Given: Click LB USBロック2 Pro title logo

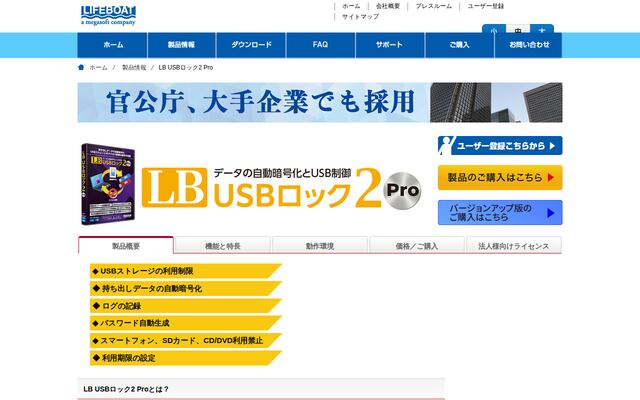Looking at the screenshot, I should pos(282,188).
